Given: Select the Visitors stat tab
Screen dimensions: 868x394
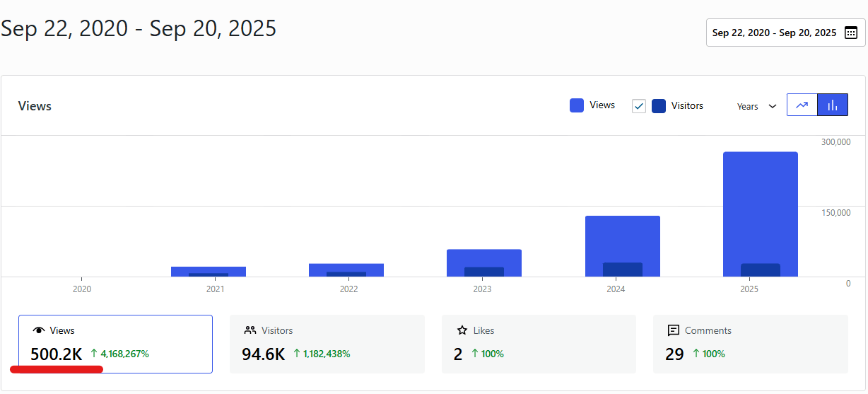Looking at the screenshot, I should tap(327, 344).
